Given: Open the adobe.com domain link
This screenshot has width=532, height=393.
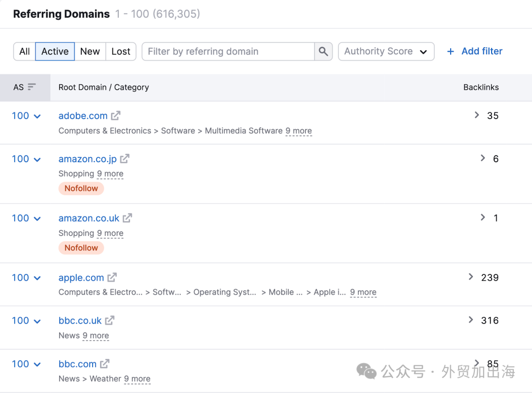Looking at the screenshot, I should tap(83, 116).
